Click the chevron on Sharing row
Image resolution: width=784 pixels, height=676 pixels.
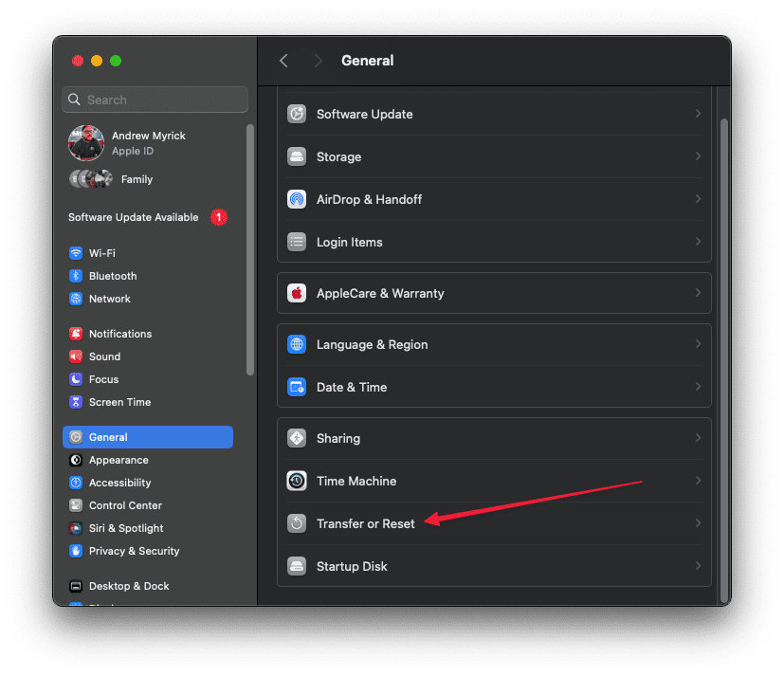(698, 438)
